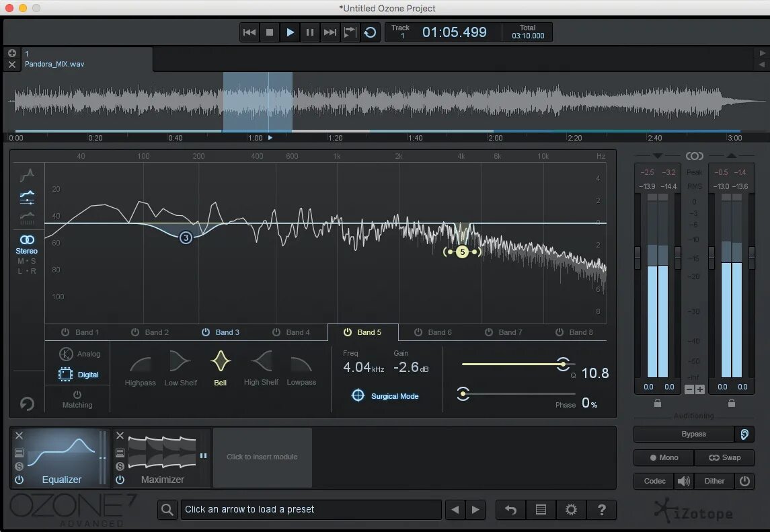Open the preset search magnifier
Image resolution: width=770 pixels, height=532 pixels.
(167, 510)
